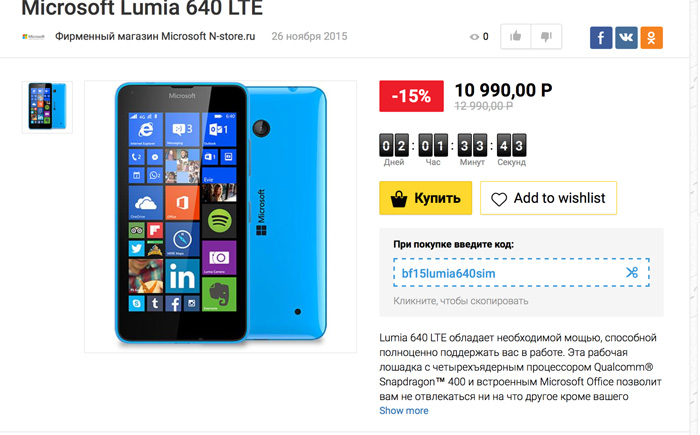The image size is (700, 435).
Task: Share via the orange Odnoklassniki icon
Action: point(652,38)
